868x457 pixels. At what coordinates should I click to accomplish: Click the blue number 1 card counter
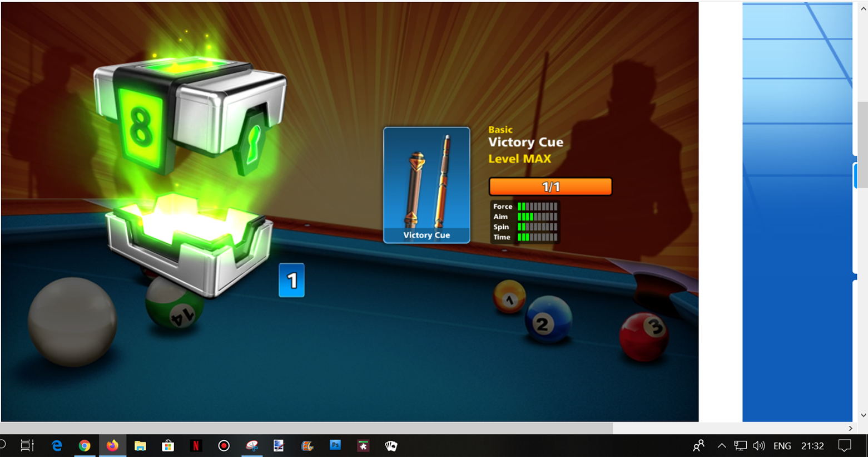[x=291, y=280]
